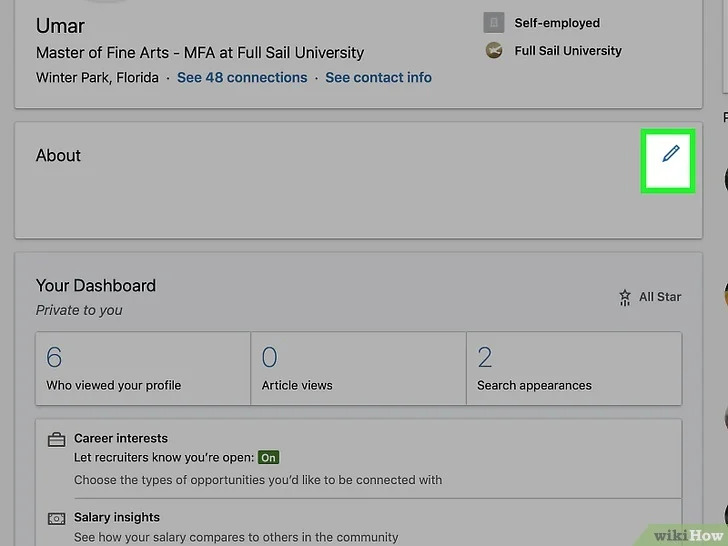728x546 pixels.
Task: Click the Winter Park, Florida location text
Action: click(x=97, y=77)
